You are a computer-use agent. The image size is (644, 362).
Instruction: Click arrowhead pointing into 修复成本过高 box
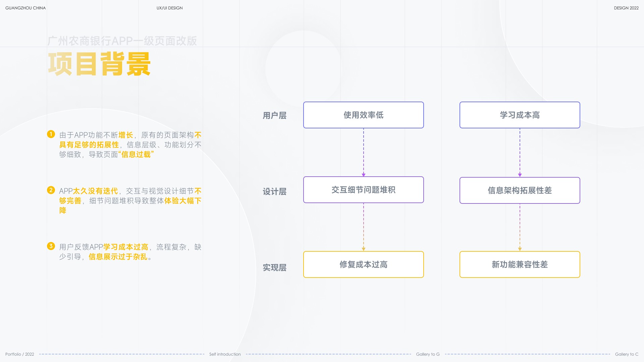click(x=364, y=249)
